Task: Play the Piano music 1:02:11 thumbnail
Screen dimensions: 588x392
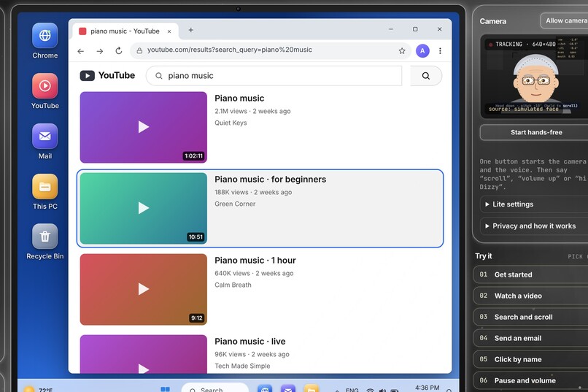Action: click(144, 127)
